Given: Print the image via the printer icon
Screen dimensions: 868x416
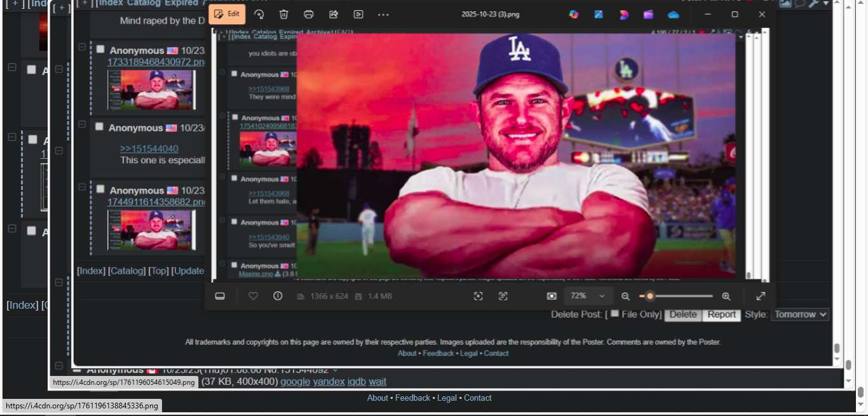Looking at the screenshot, I should tap(309, 14).
